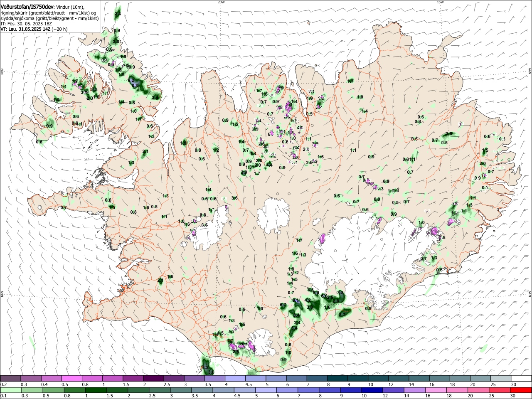Click the '2.5' label on upper scale
The height and width of the screenshot is (399, 532).
click(167, 384)
